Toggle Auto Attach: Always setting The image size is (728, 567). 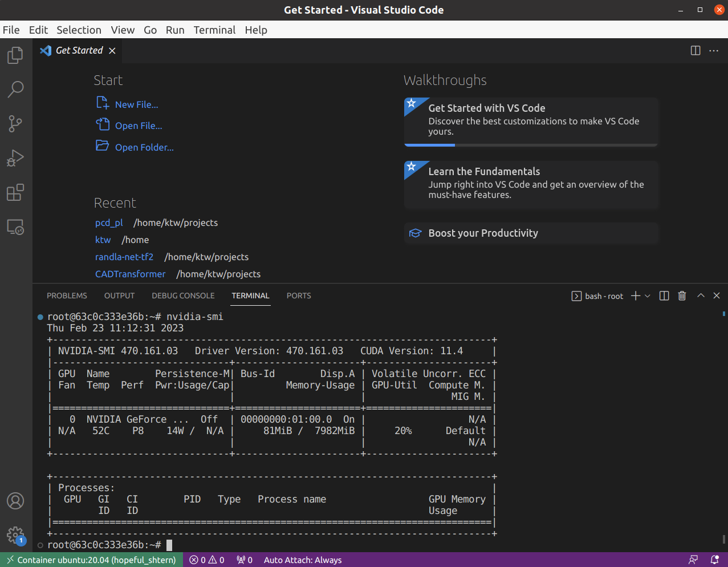[303, 560]
